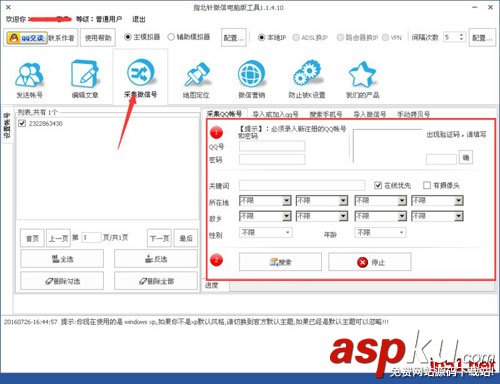Click the captcha confirm 确 button

coord(466,157)
